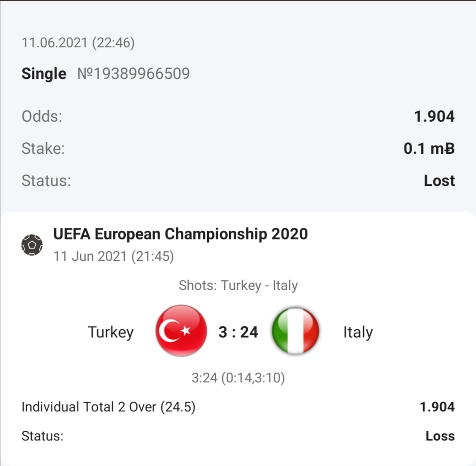
Task: Click the market odds 1.904 in card
Action: coord(437,407)
